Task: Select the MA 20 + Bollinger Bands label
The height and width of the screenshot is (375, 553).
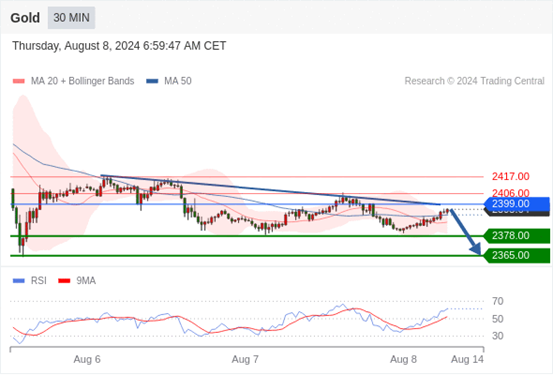Action: [x=83, y=81]
